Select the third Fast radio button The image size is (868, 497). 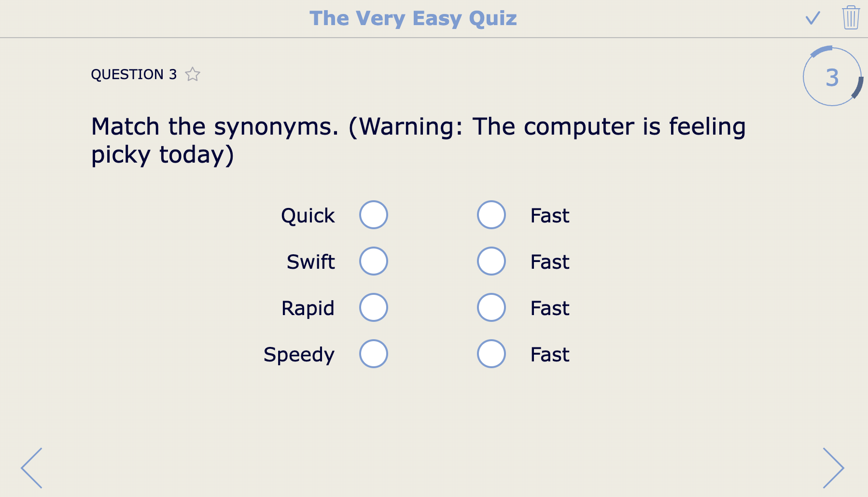(491, 307)
